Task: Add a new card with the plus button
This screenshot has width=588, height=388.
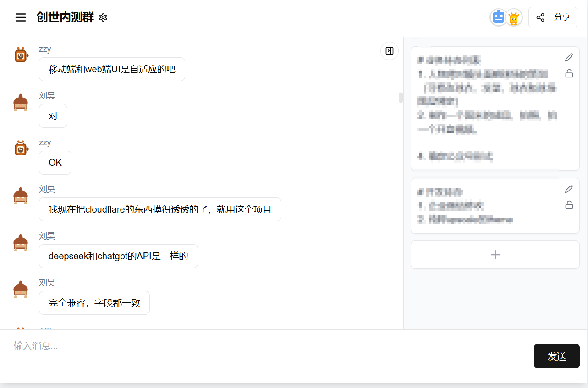Action: [x=495, y=254]
